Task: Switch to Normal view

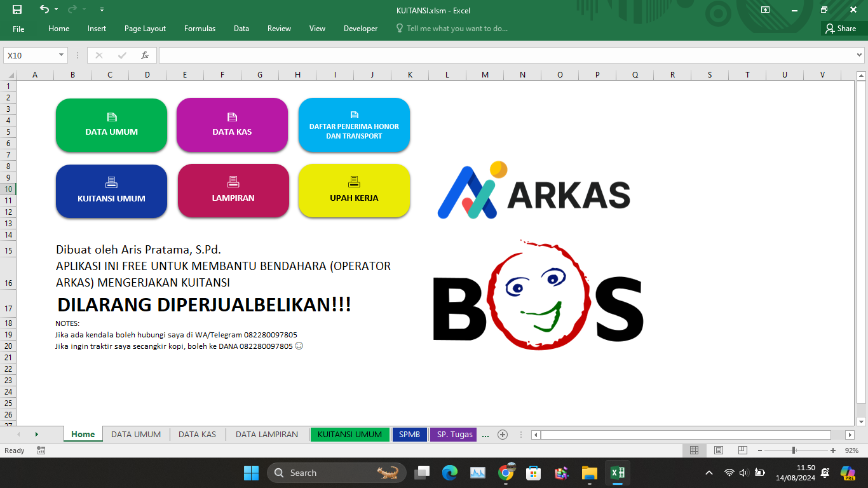Action: (x=695, y=451)
